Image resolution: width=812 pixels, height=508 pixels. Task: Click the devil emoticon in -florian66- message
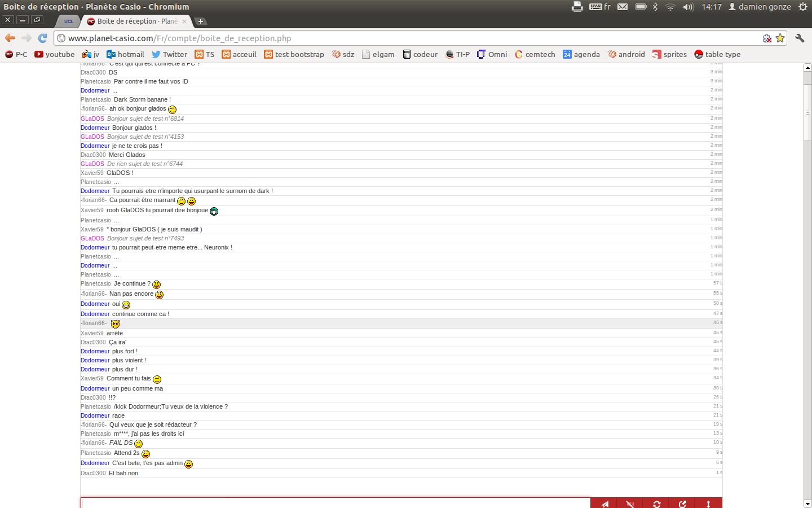click(115, 324)
